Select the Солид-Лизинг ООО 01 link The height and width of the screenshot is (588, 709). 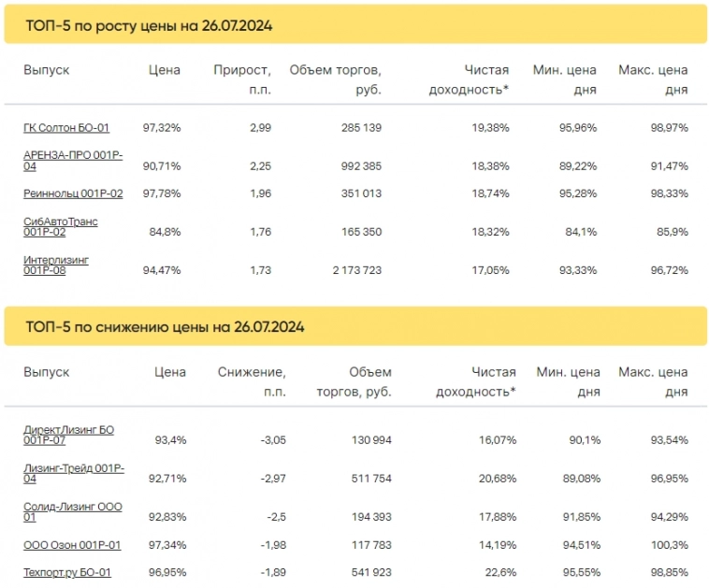tap(72, 510)
